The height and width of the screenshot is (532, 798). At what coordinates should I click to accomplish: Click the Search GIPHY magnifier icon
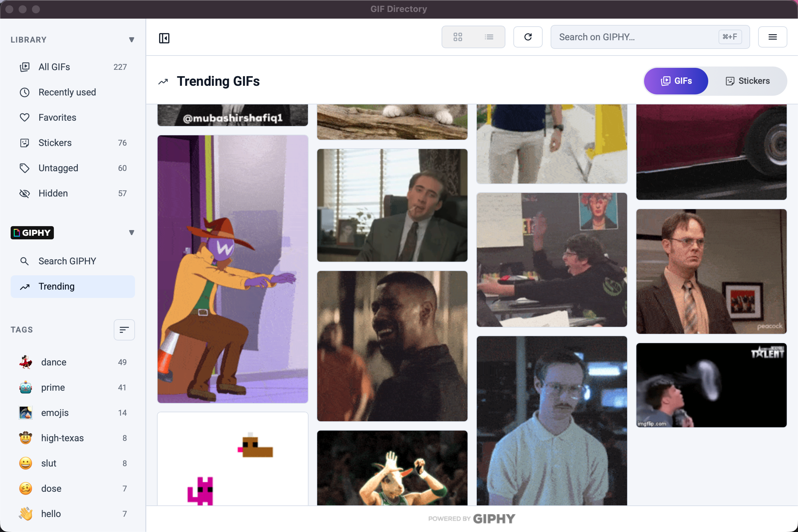(x=24, y=261)
